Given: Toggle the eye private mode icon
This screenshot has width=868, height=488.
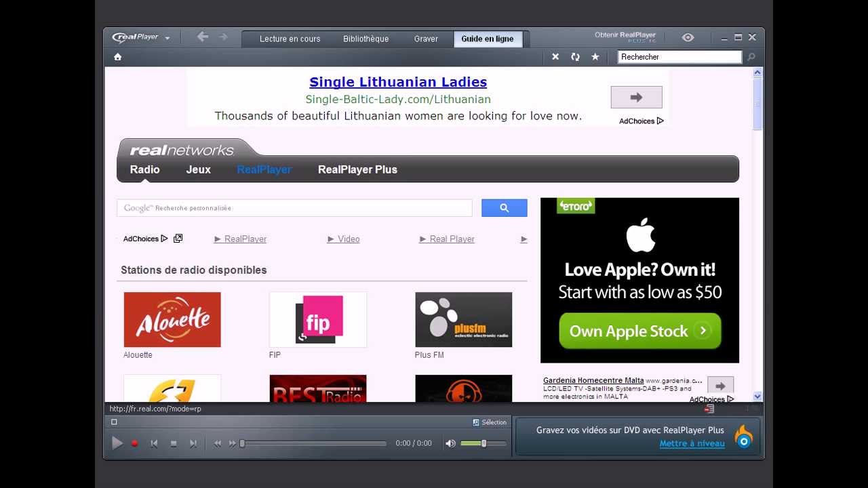Looking at the screenshot, I should coord(688,38).
